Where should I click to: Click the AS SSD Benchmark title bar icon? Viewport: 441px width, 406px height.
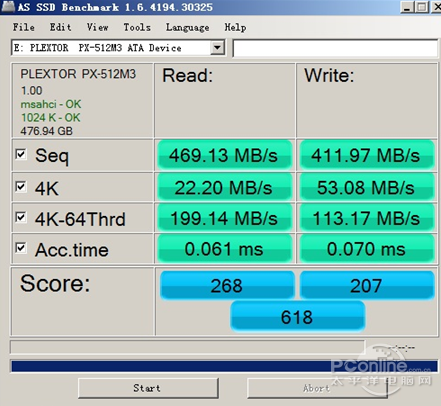(x=8, y=6)
